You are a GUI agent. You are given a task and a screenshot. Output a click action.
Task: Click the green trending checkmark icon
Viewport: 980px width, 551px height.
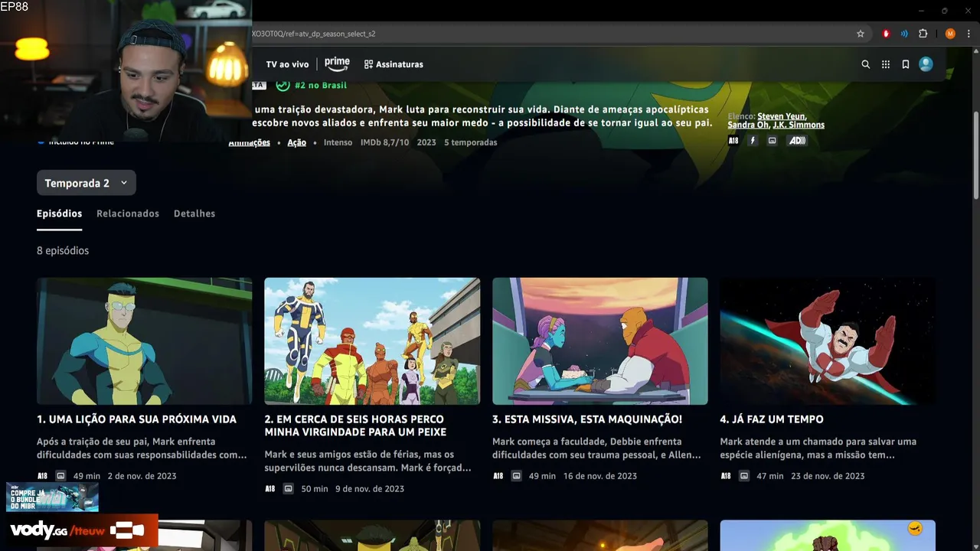point(283,85)
